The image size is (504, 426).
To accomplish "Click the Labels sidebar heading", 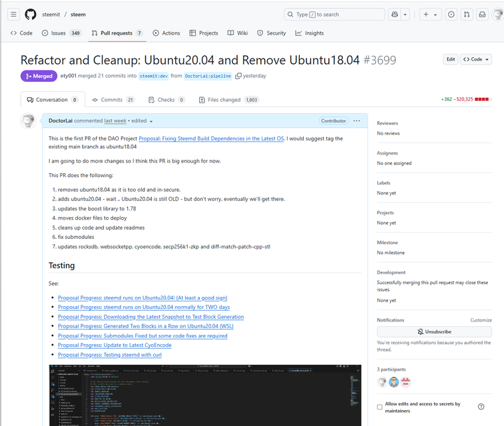I will point(383,183).
